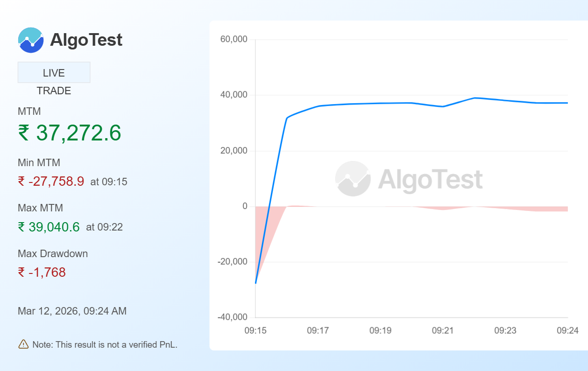Select the rupee icon next to Min MTM
588x371 pixels.
click(x=22, y=182)
